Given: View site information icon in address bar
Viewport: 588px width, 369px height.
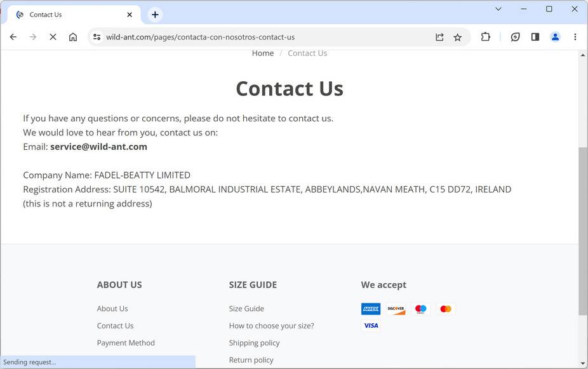Looking at the screenshot, I should pos(97,37).
